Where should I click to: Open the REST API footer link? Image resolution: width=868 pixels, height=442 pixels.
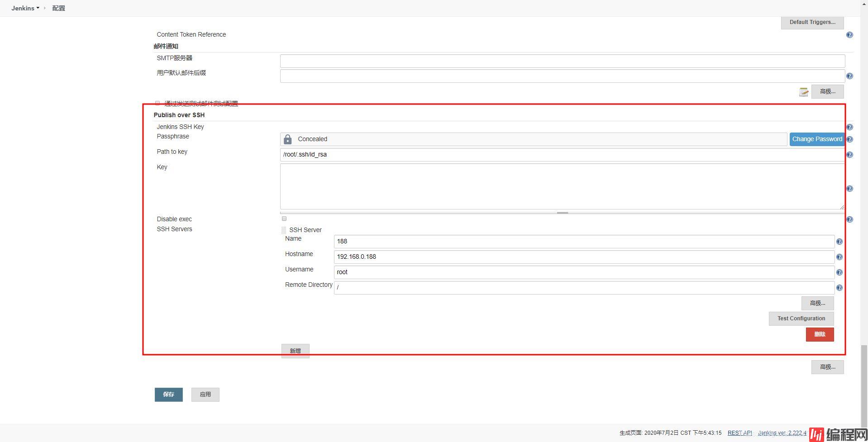click(x=739, y=433)
